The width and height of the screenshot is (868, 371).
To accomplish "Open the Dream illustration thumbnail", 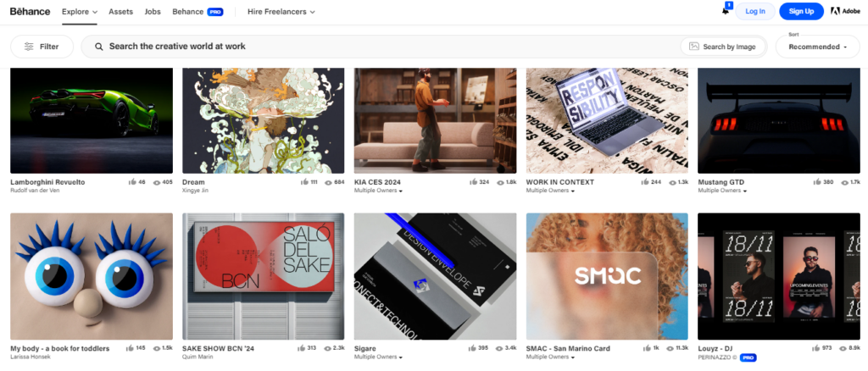I will 263,120.
